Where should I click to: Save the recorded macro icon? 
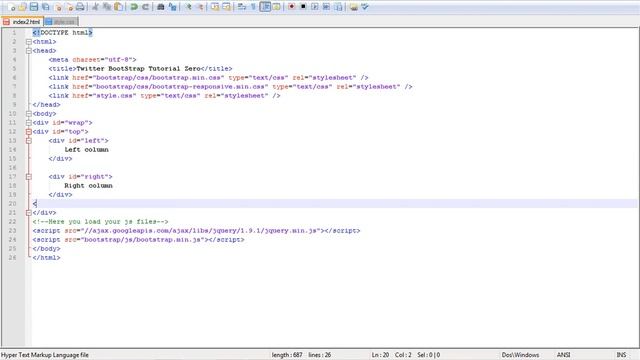338,7
